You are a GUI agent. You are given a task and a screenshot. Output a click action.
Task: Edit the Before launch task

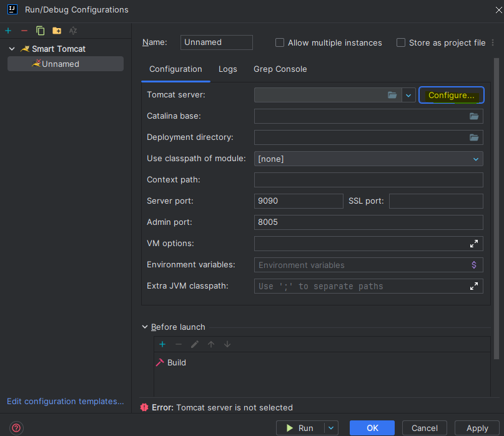[x=195, y=344]
